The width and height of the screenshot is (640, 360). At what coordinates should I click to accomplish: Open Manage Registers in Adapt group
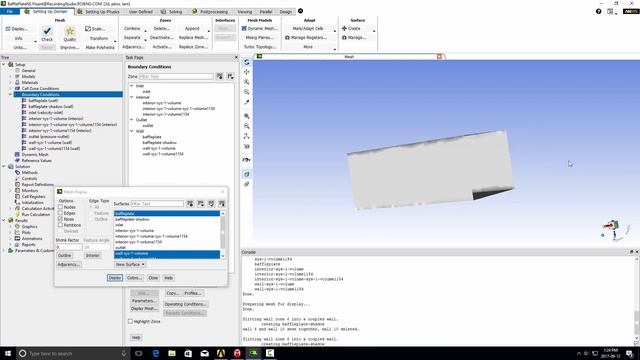pyautogui.click(x=306, y=38)
